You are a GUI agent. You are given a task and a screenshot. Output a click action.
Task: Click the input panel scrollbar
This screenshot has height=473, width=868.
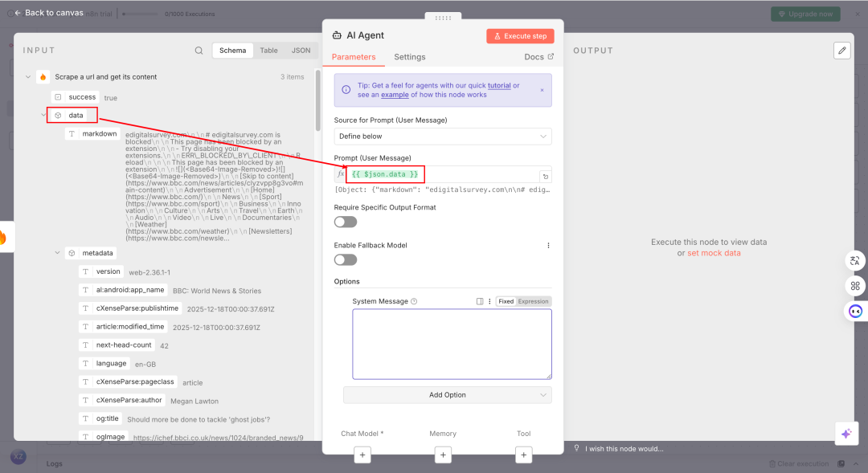317,100
